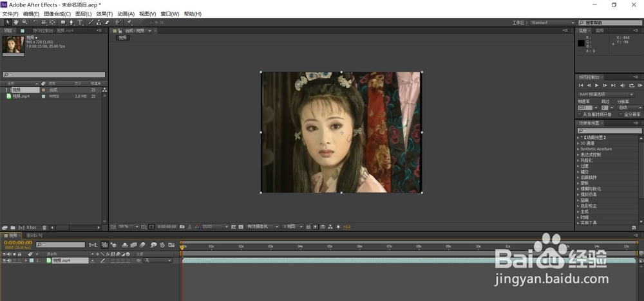Toggle transparency grid in viewer

241,227
